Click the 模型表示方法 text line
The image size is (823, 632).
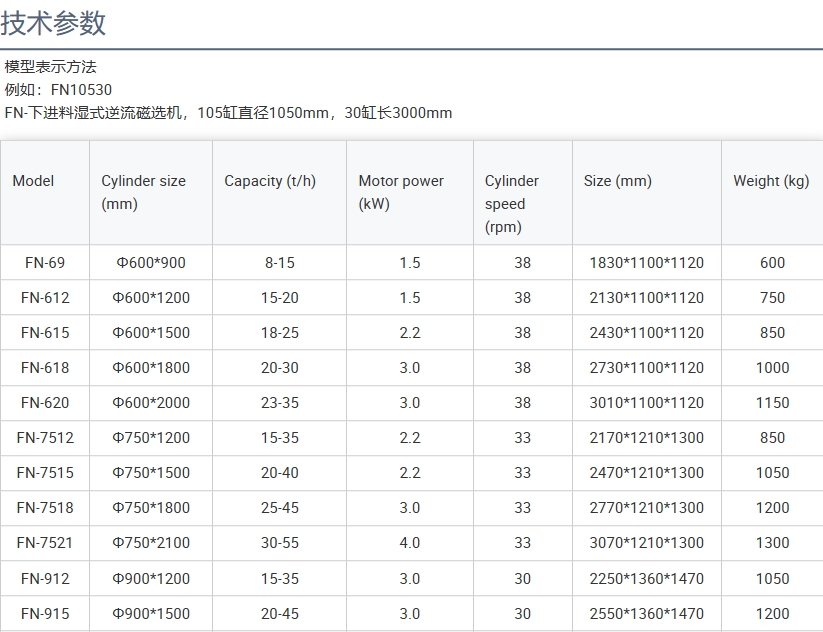pos(51,67)
